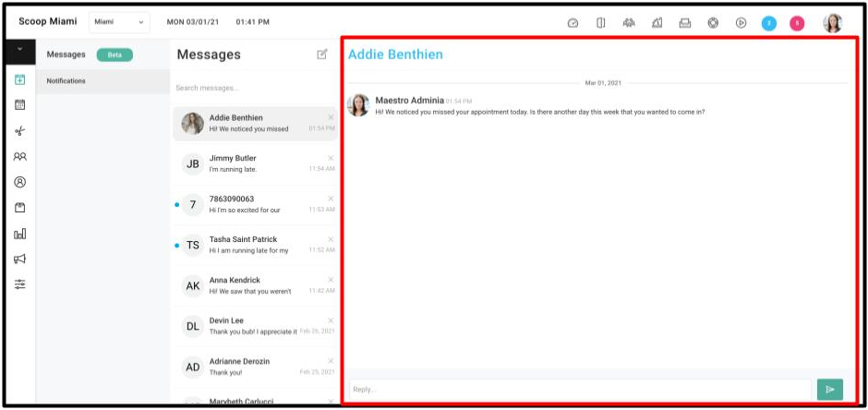The width and height of the screenshot is (868, 410).
Task: Dismiss the Tasha Saint Patrick conversation with X
Action: click(x=331, y=239)
